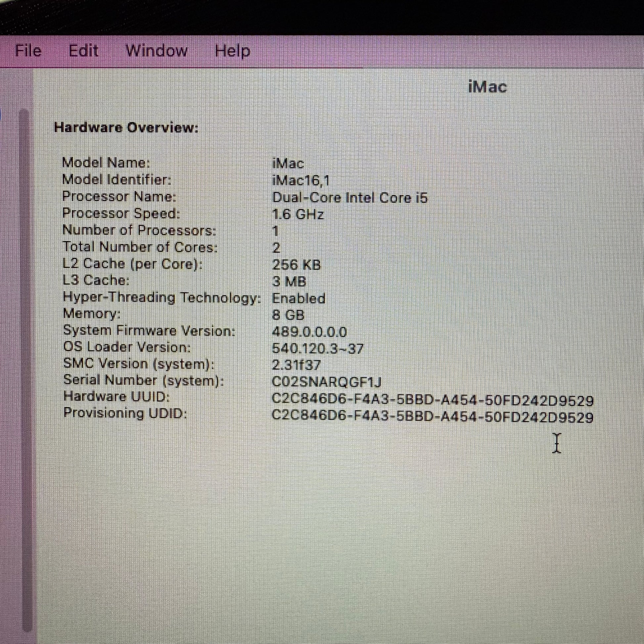The width and height of the screenshot is (644, 644).
Task: Click the Model Name label
Action: [x=106, y=163]
